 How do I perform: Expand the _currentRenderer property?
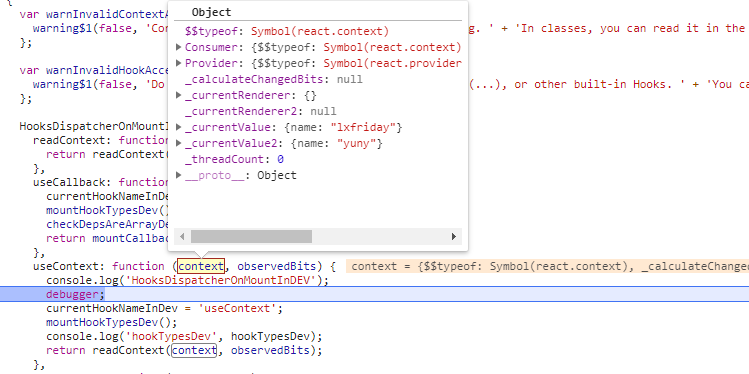click(x=179, y=96)
